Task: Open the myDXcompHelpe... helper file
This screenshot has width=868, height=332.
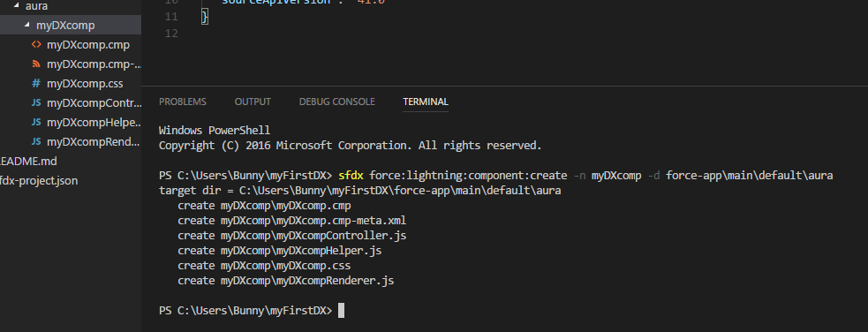Action: click(94, 122)
